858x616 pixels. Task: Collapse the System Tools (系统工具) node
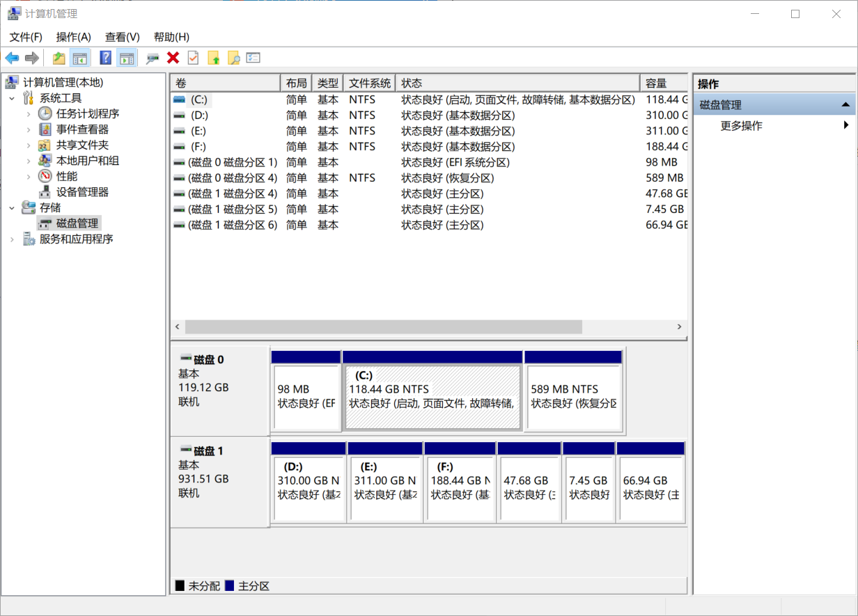coord(12,98)
